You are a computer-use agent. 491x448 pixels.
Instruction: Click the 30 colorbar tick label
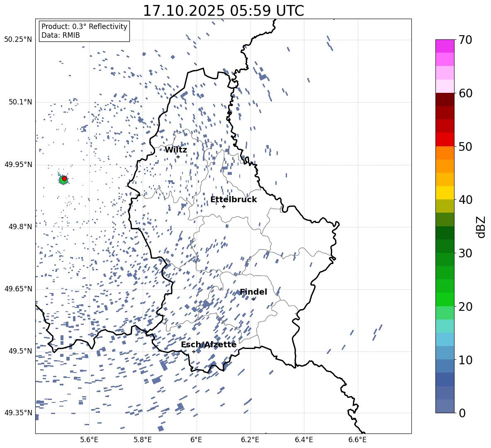pyautogui.click(x=466, y=253)
